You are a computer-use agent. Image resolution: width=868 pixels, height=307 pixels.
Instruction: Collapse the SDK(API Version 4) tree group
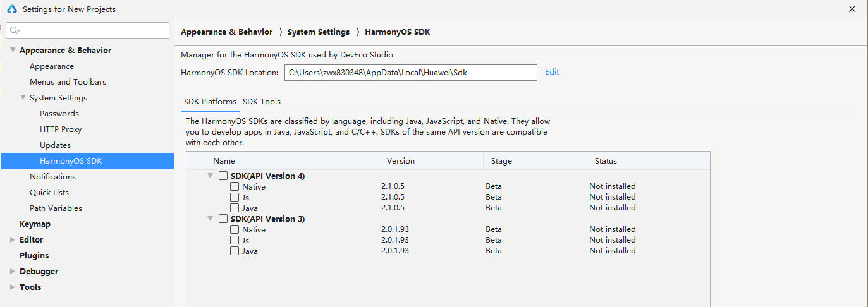tap(211, 176)
